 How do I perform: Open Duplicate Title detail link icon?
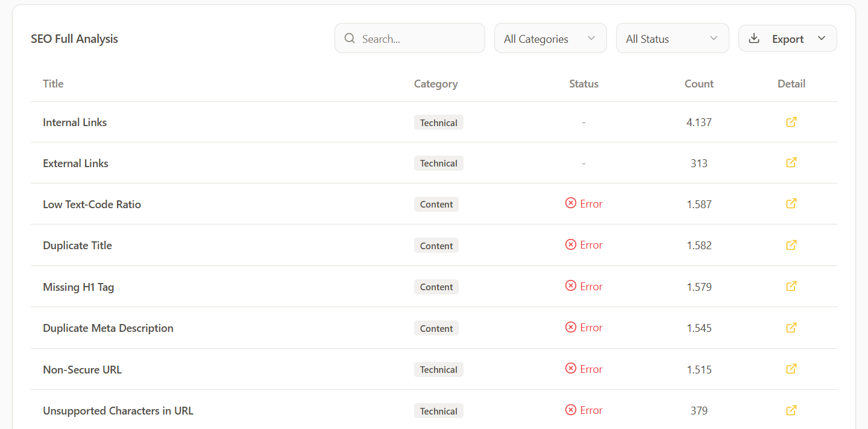coord(791,245)
